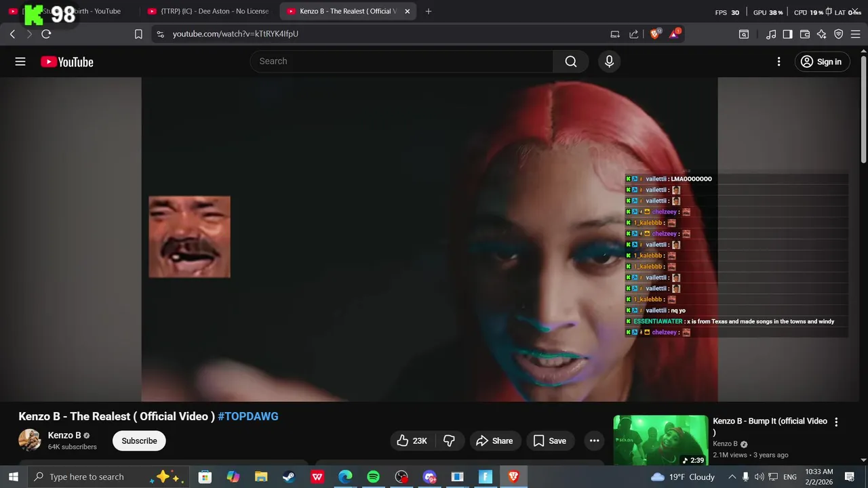
Task: Click the Kenzo B channel avatar
Action: [29, 441]
